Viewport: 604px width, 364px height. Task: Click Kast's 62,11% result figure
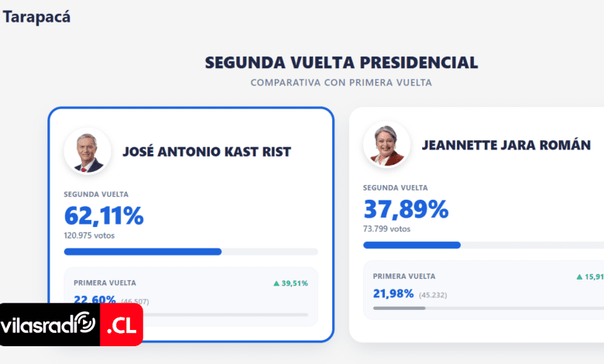coord(104,215)
